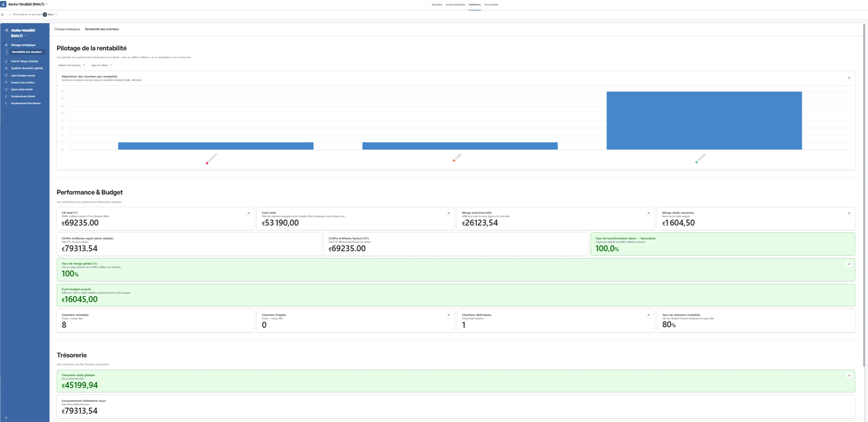868x422 pixels.
Task: Expand the 'Chantiers déficitaires' card
Action: [648, 315]
